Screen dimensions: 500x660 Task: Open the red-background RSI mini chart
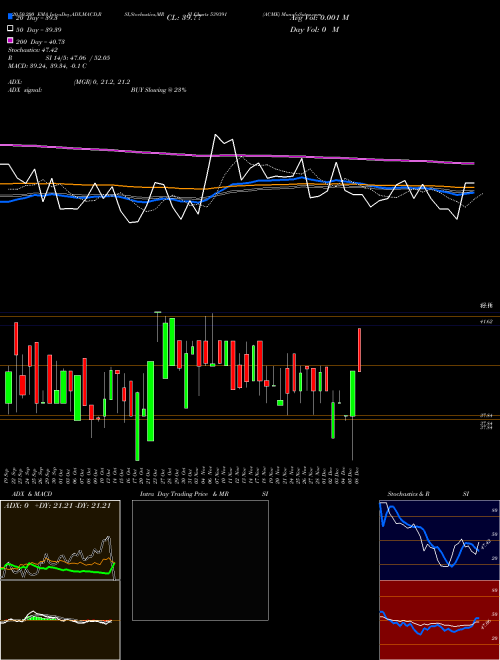pos(439,620)
